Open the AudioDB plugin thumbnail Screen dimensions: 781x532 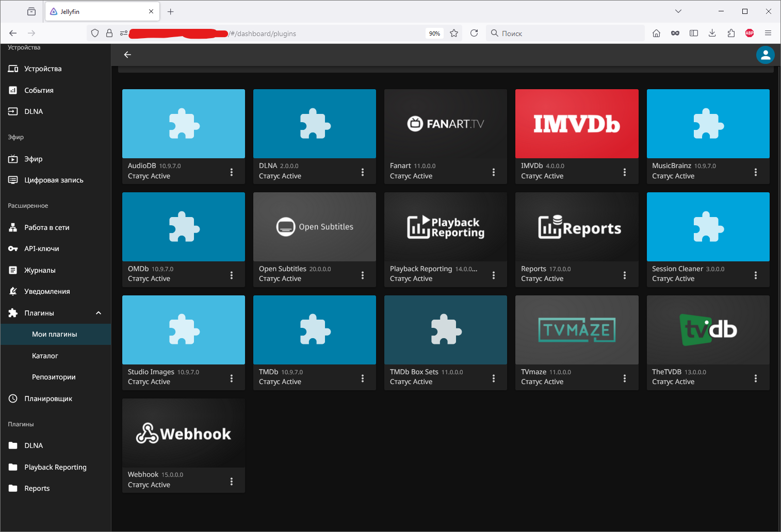point(184,124)
